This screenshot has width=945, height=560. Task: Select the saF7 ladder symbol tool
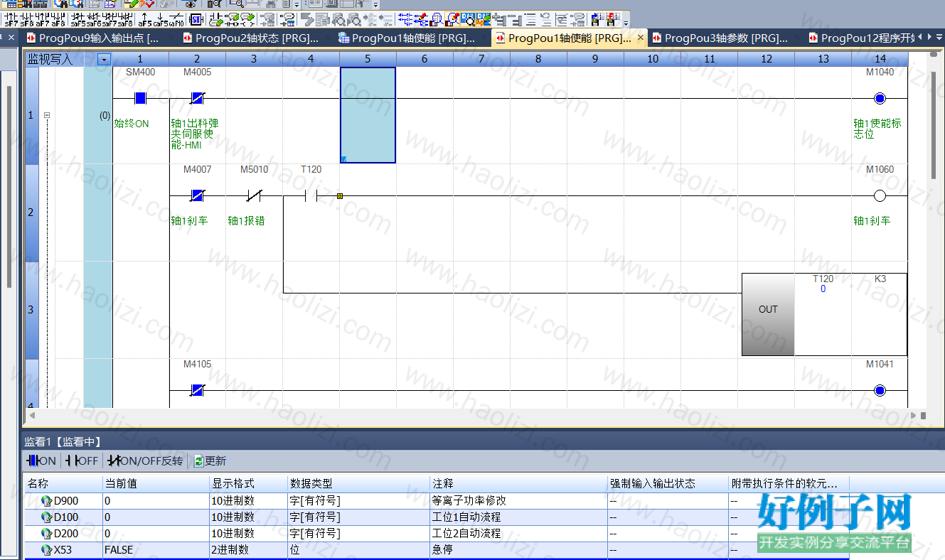pyautogui.click(x=110, y=18)
